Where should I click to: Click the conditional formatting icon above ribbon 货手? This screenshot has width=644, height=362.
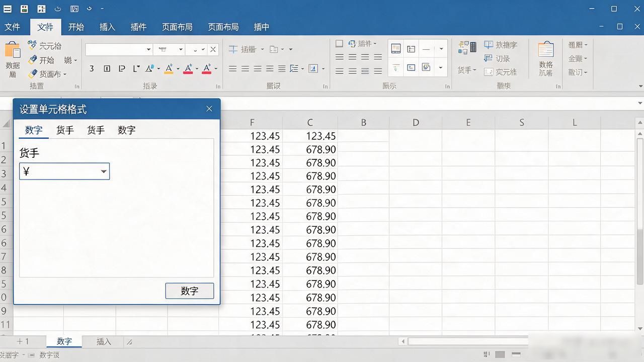pos(467,48)
